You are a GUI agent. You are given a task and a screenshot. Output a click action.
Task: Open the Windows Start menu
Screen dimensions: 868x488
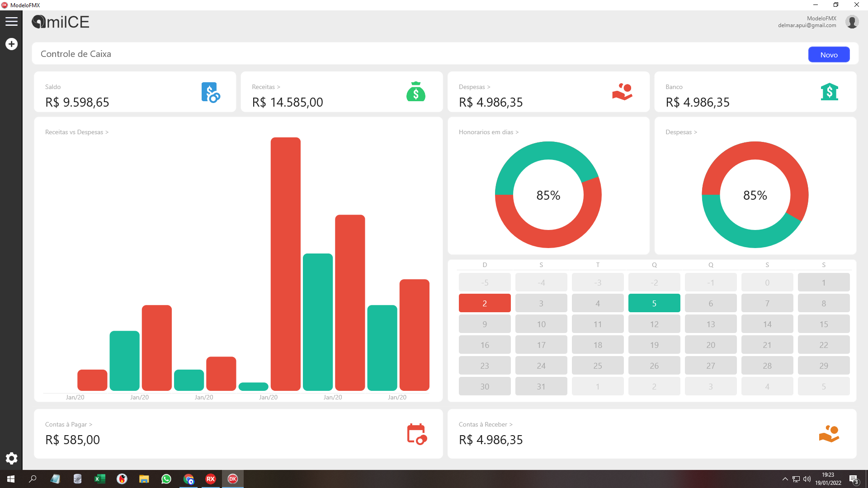(10, 479)
